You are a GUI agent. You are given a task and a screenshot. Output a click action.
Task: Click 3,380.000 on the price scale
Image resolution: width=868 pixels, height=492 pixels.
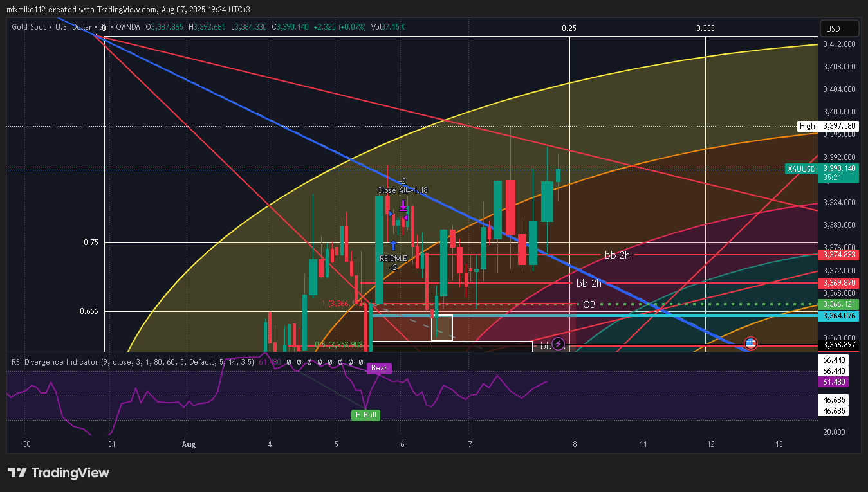coord(839,225)
